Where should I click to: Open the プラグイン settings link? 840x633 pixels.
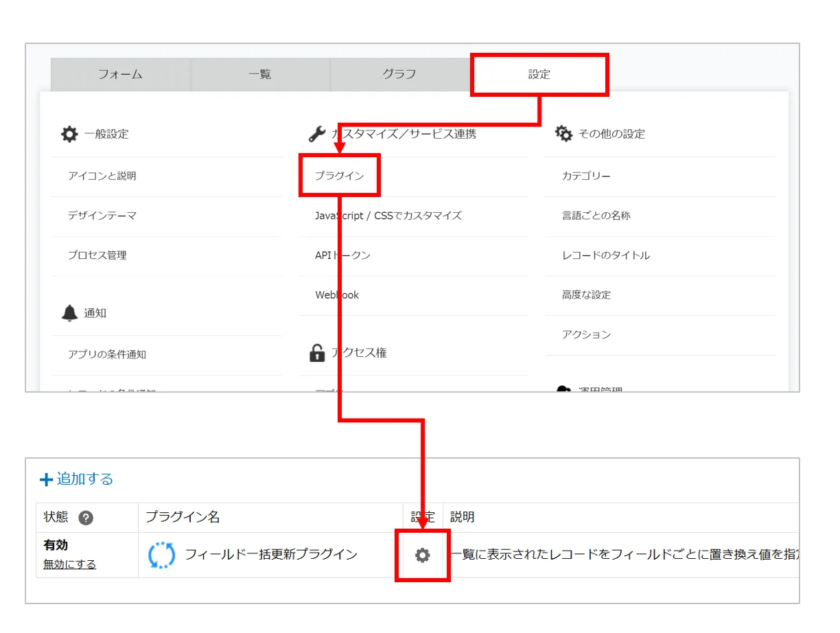(x=339, y=176)
